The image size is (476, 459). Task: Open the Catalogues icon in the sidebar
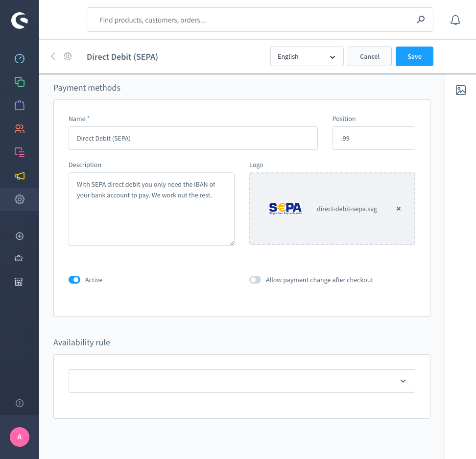[20, 82]
